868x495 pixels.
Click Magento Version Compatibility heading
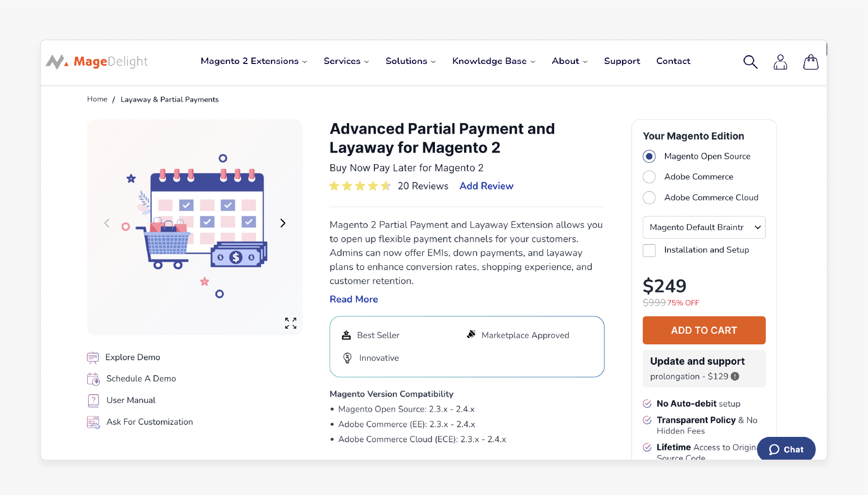(391, 394)
